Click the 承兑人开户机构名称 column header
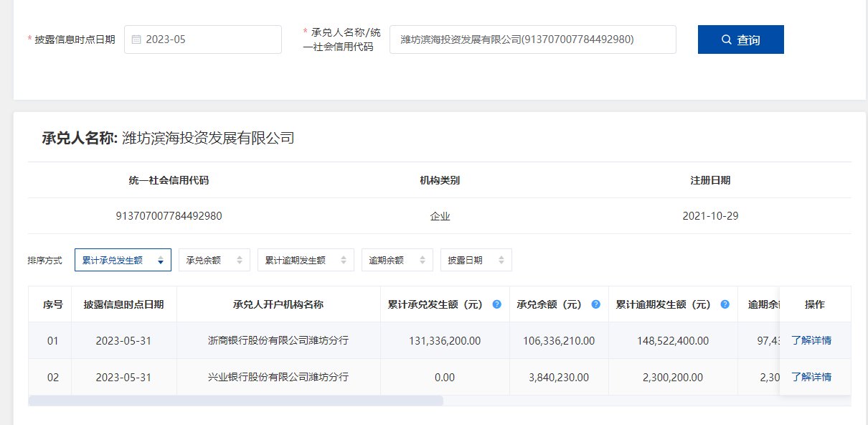This screenshot has width=868, height=425. click(x=278, y=304)
